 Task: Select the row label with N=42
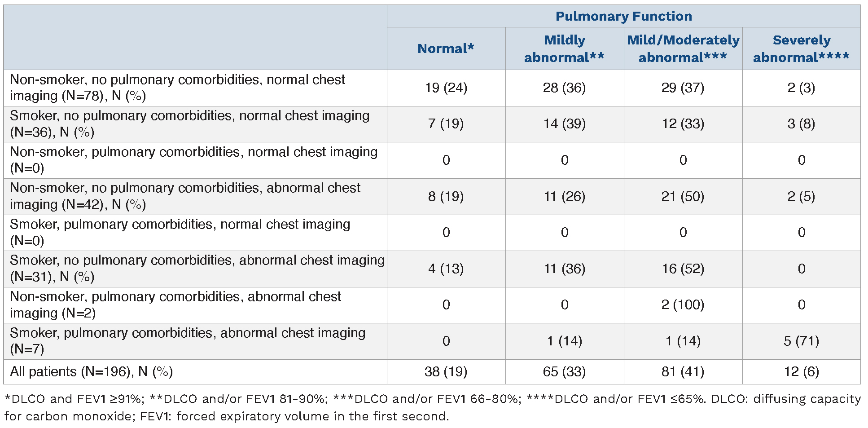(185, 196)
